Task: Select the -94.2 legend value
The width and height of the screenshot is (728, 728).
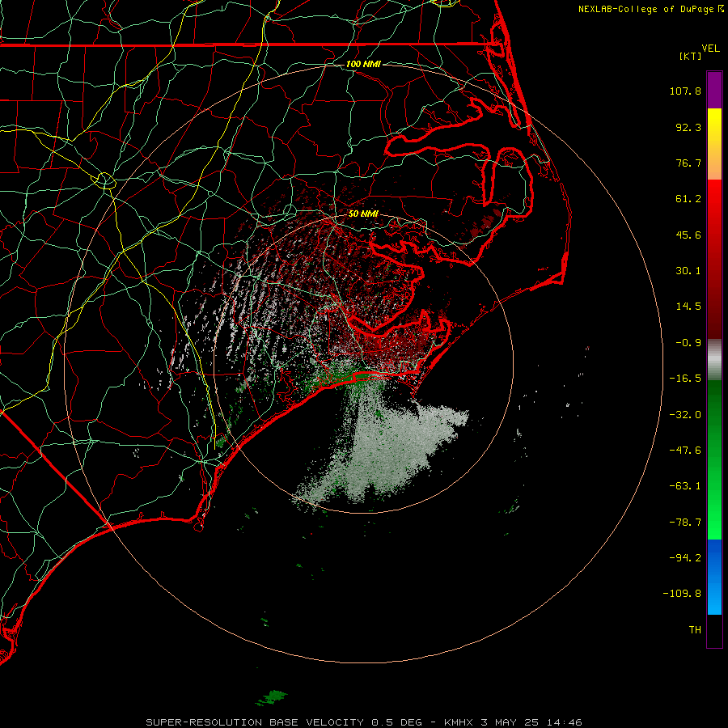Action: pyautogui.click(x=685, y=558)
